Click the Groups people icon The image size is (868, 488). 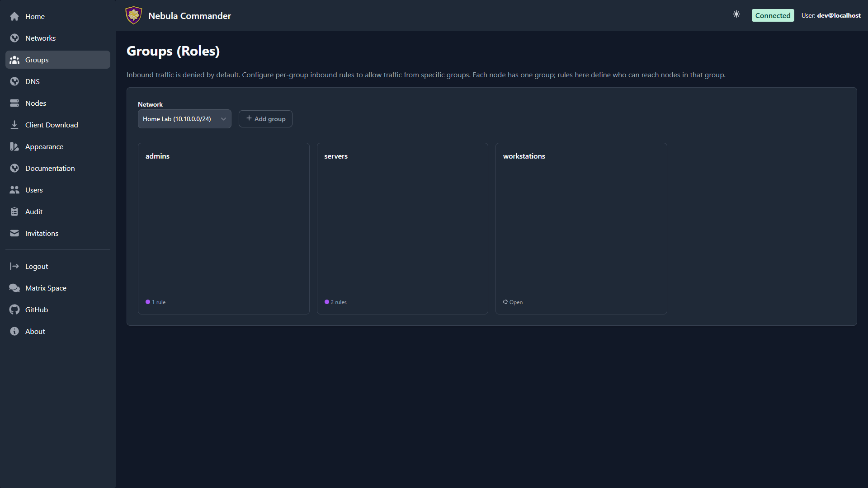[14, 60]
